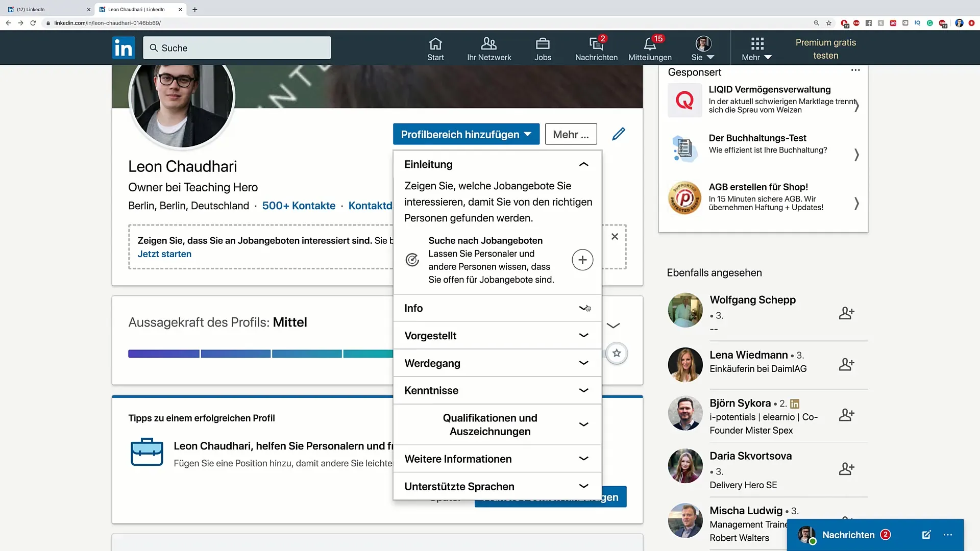Collapse the Einleitung section
Image resolution: width=980 pixels, height=551 pixels.
(584, 164)
